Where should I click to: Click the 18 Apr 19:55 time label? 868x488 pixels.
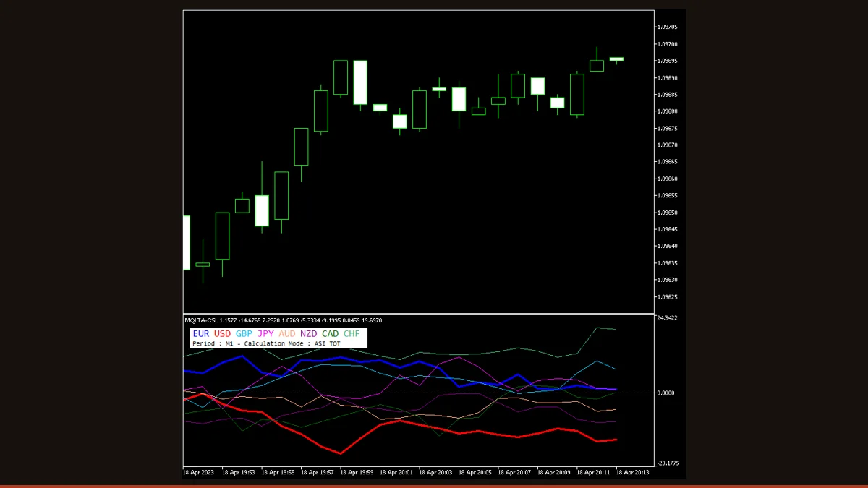(x=278, y=472)
